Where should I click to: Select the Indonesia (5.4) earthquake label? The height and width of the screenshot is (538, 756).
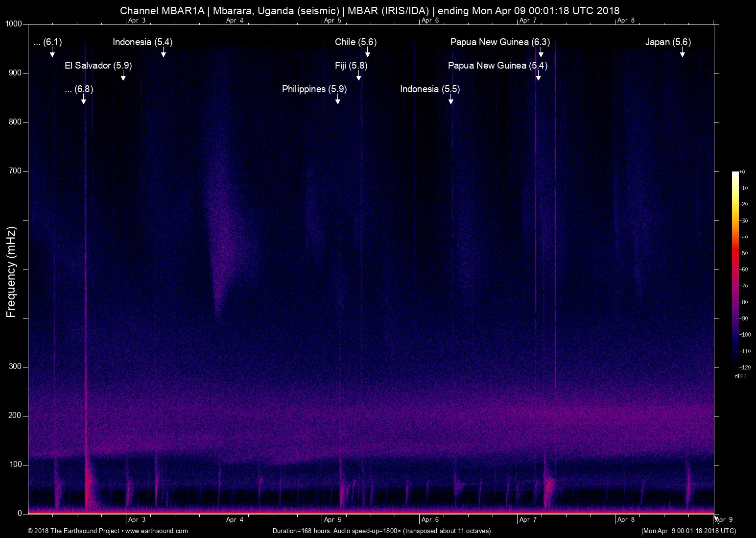142,42
